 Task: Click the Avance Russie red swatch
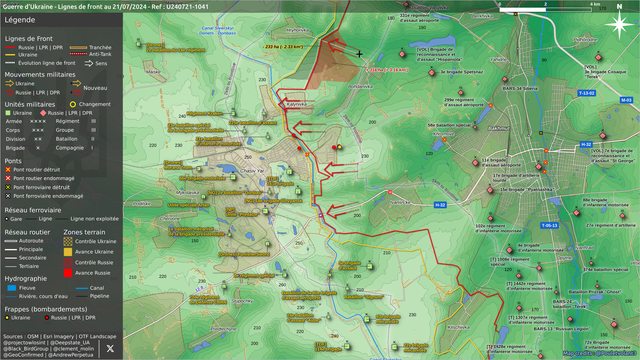pyautogui.click(x=68, y=273)
